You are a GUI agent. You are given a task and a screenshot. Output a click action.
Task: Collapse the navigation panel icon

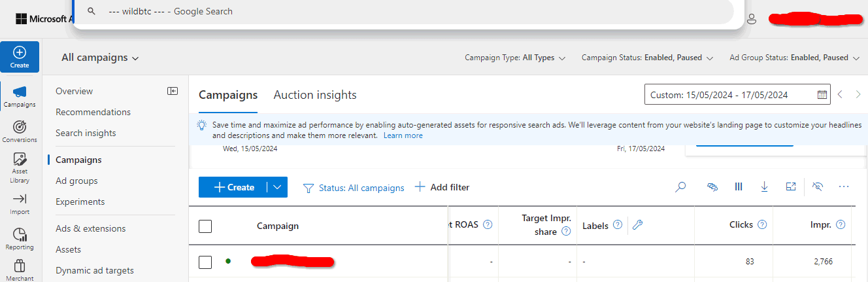[173, 91]
